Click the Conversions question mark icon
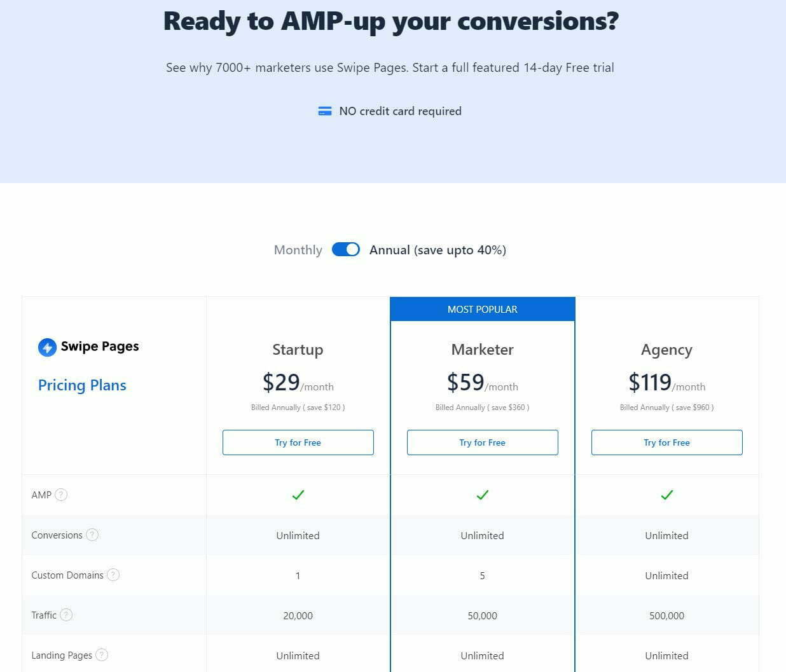786x672 pixels. (92, 535)
